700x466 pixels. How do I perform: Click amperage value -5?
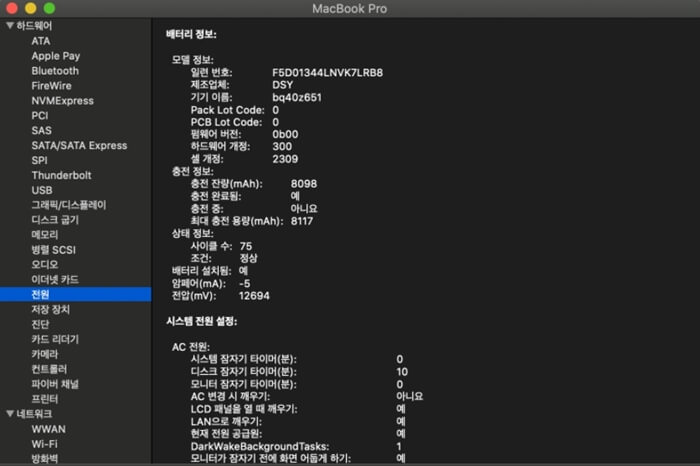click(245, 283)
